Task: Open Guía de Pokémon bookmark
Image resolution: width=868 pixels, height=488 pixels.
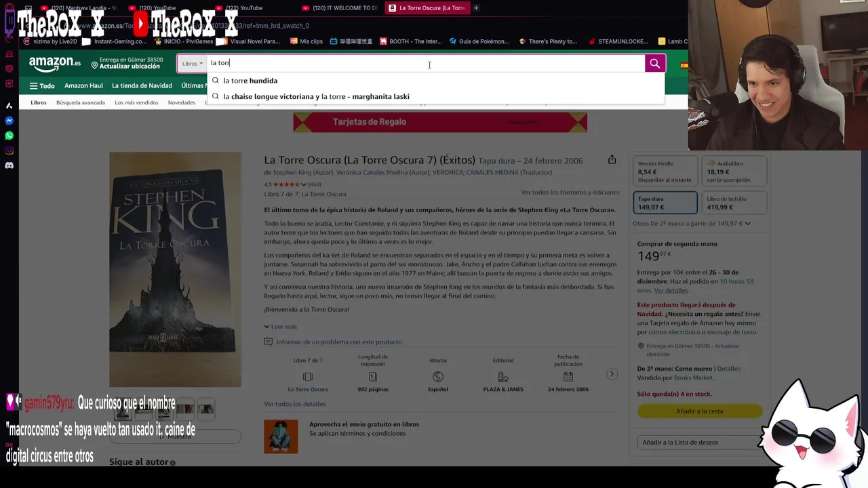Action: [x=479, y=41]
